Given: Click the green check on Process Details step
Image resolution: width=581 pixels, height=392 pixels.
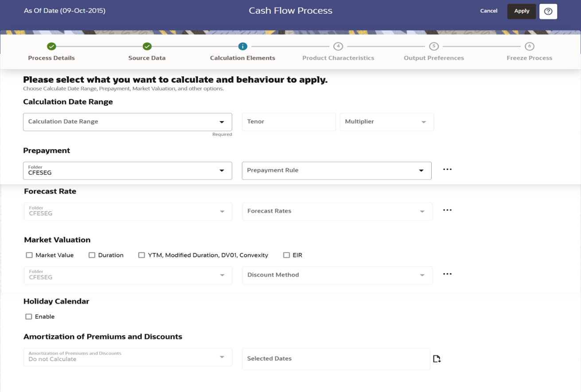Looking at the screenshot, I should pos(51,46).
